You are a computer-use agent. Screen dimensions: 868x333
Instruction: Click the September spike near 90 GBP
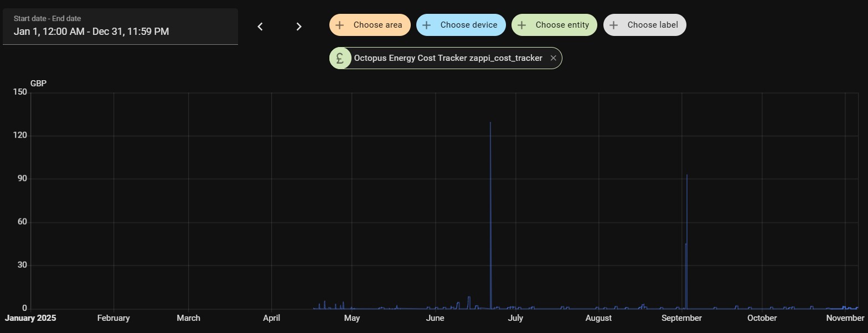(687, 176)
